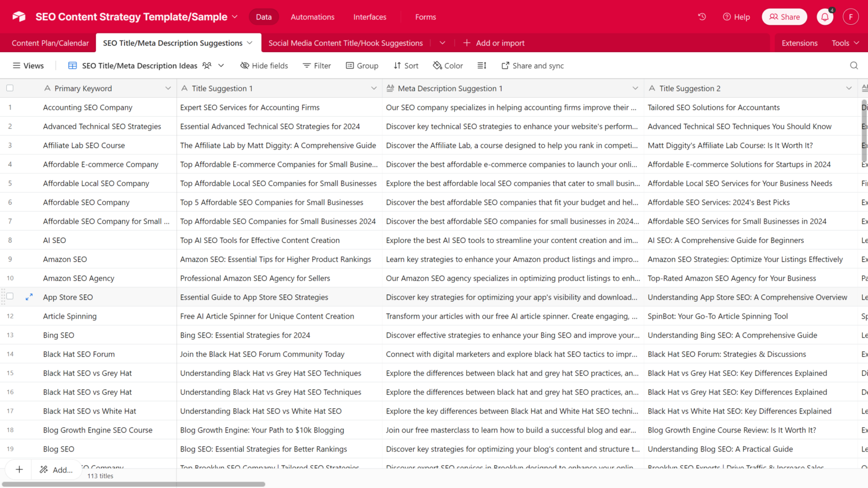Click plus icon to add new row
Viewport: 868px width, 488px height.
click(x=19, y=469)
